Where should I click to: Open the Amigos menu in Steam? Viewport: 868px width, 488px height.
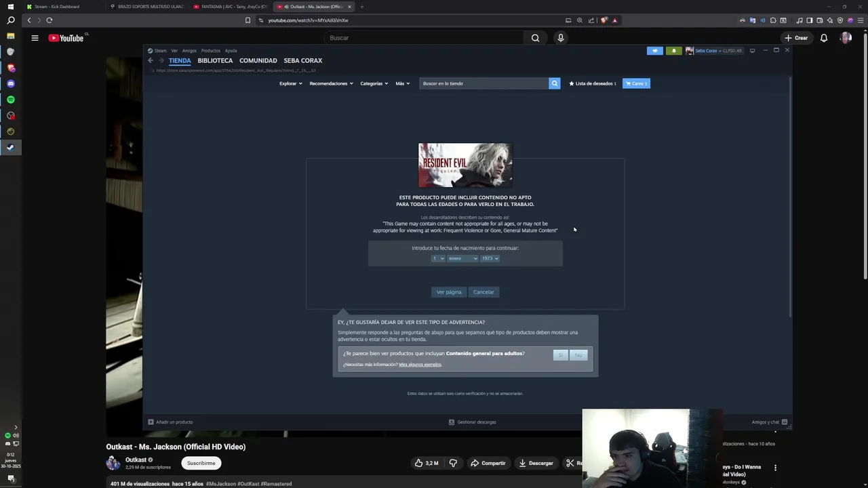(x=189, y=51)
